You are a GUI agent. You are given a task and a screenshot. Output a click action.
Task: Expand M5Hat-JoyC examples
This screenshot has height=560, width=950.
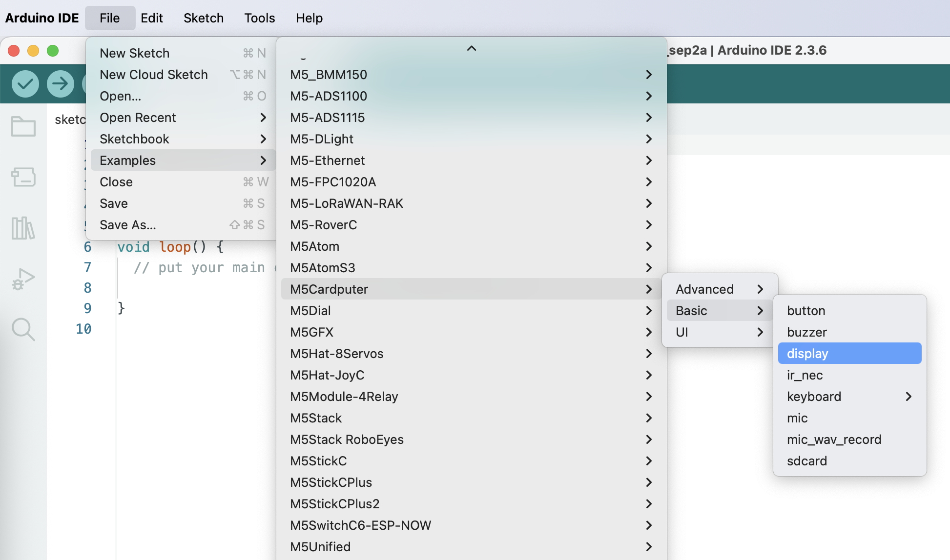(471, 375)
